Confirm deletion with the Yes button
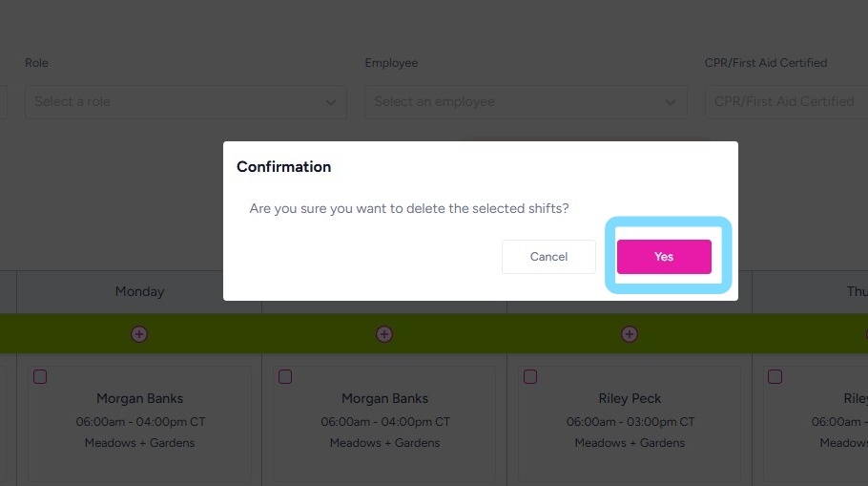This screenshot has height=486, width=868. 664,257
